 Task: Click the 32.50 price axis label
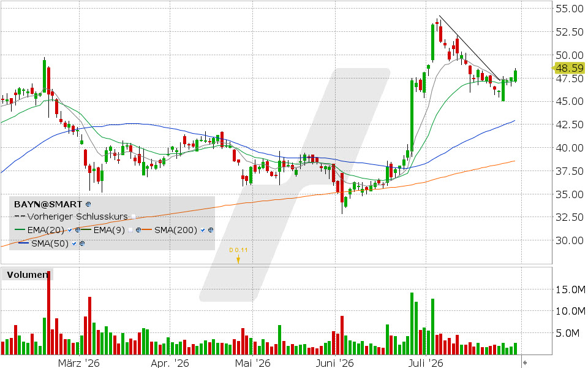tap(570, 217)
